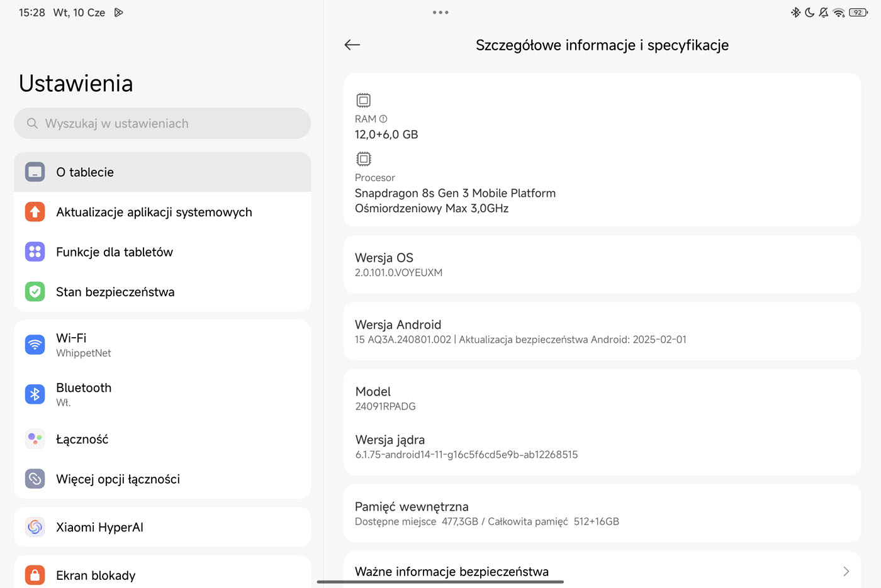
Task: Tap the bottom navigation gesture bar
Action: point(441,582)
